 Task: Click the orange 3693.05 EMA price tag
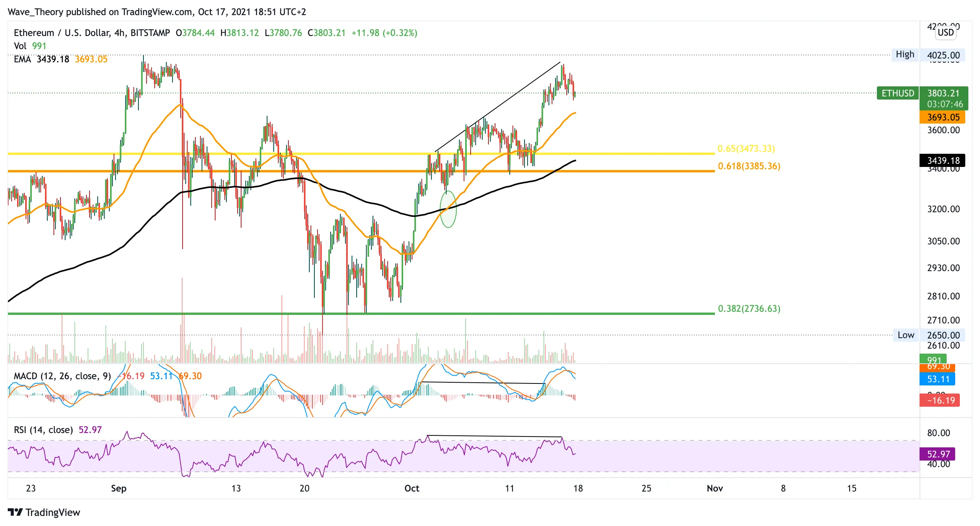(x=942, y=117)
